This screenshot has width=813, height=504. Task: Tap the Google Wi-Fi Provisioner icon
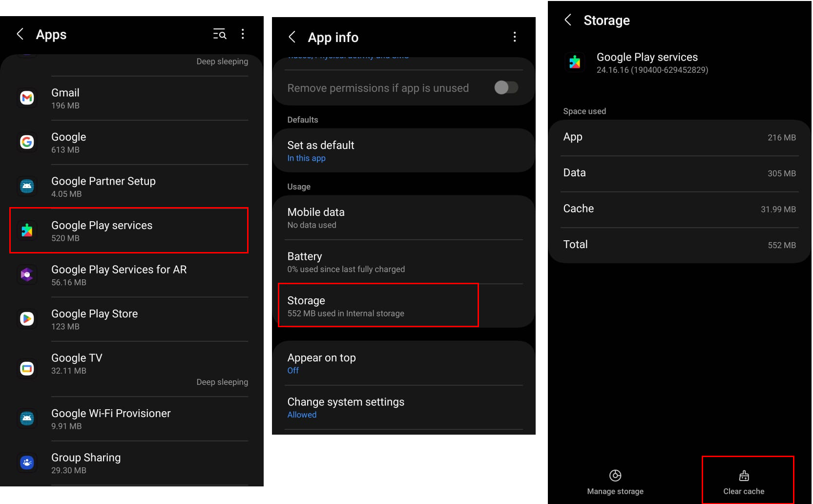27,419
